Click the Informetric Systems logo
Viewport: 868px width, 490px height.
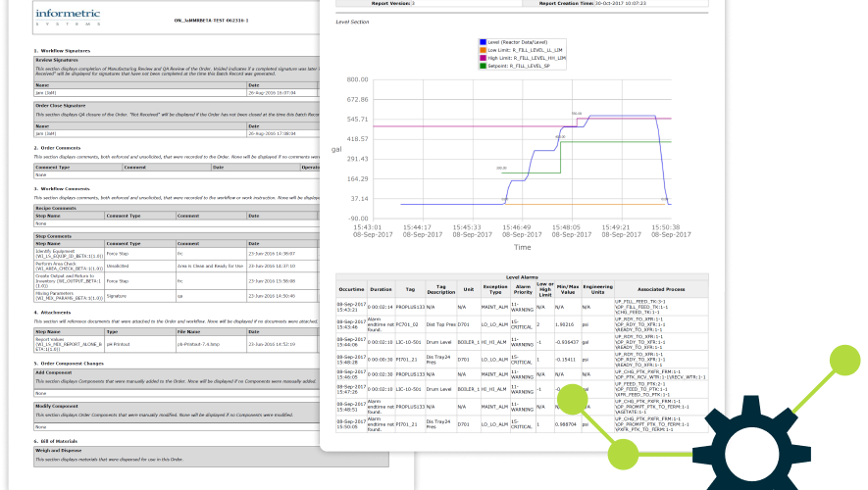(x=68, y=17)
